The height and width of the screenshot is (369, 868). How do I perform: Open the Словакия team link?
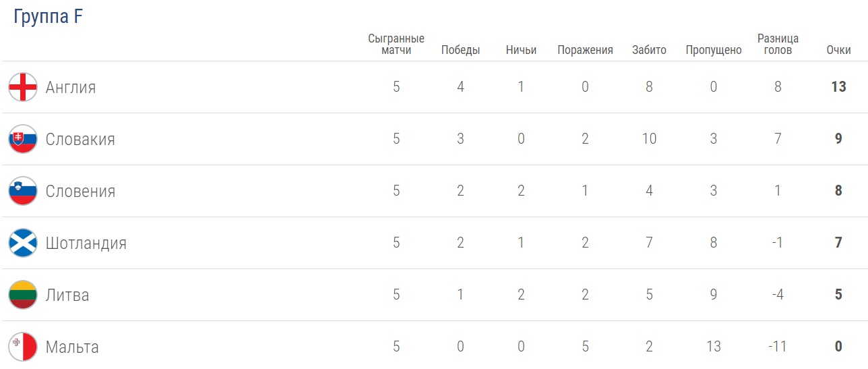coord(80,139)
